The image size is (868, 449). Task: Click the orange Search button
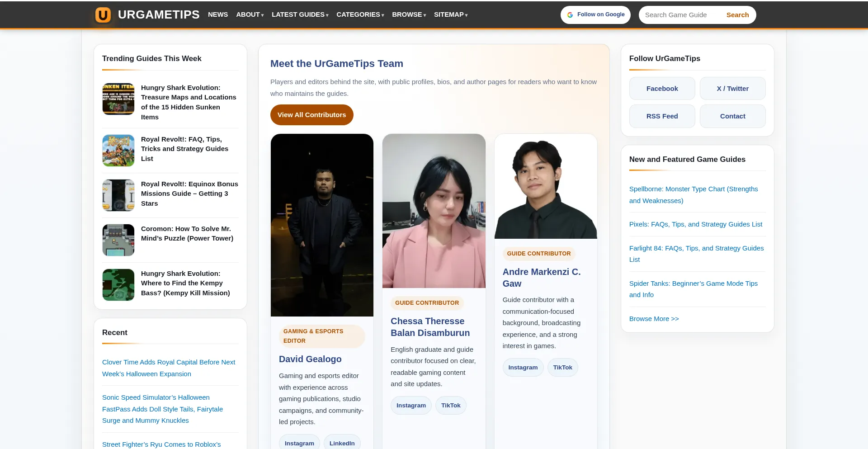(x=737, y=15)
